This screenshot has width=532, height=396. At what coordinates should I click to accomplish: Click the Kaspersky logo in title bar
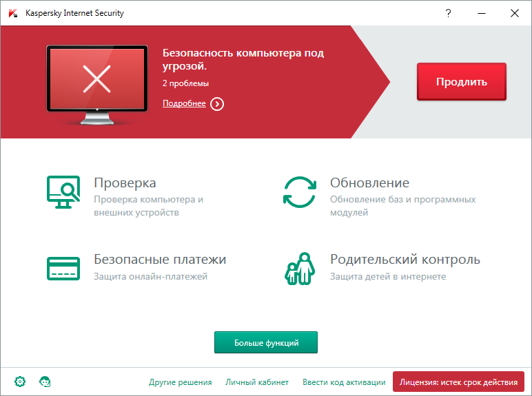13,13
